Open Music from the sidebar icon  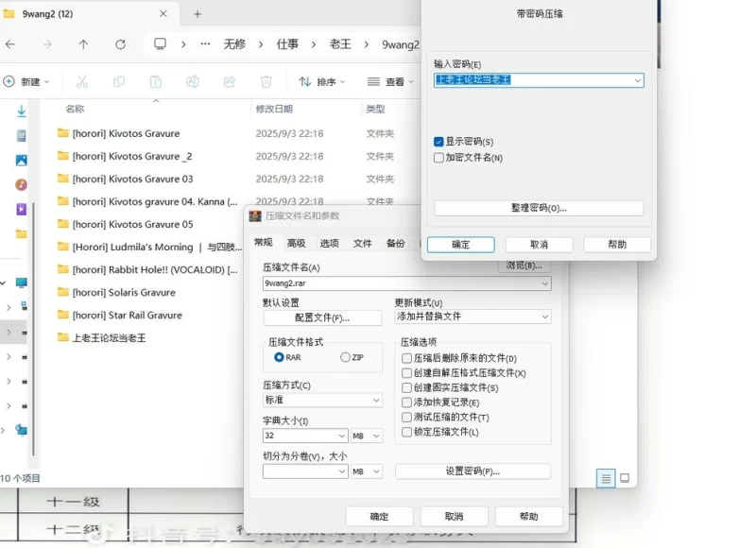point(21,184)
